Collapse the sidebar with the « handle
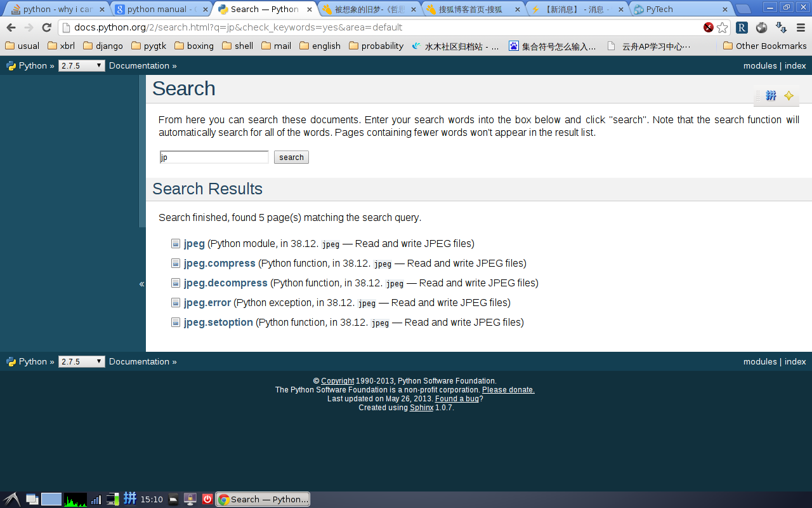Screen dimensions: 812x508 [142, 284]
